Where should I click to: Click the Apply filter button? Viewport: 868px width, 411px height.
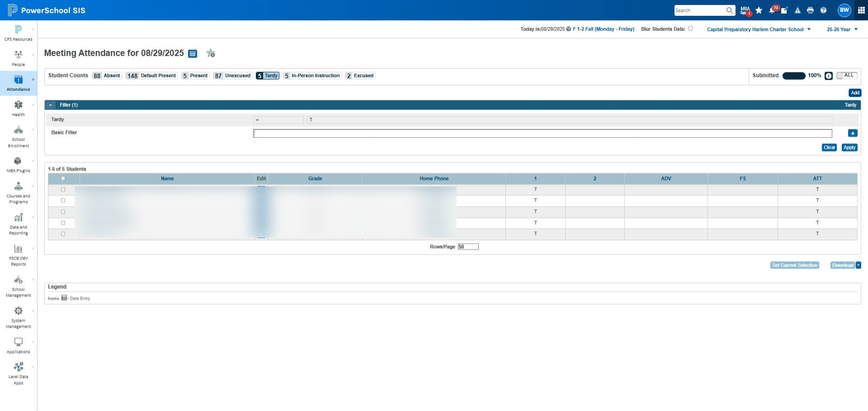coord(849,147)
